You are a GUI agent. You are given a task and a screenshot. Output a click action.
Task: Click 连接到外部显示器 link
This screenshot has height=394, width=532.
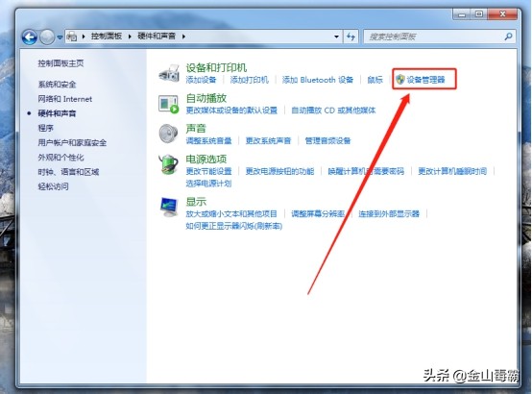coord(389,213)
